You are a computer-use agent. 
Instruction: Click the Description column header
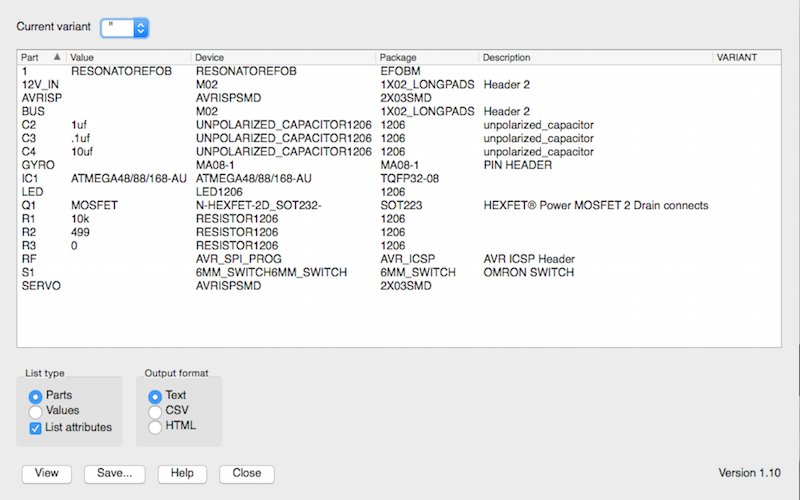[x=595, y=57]
